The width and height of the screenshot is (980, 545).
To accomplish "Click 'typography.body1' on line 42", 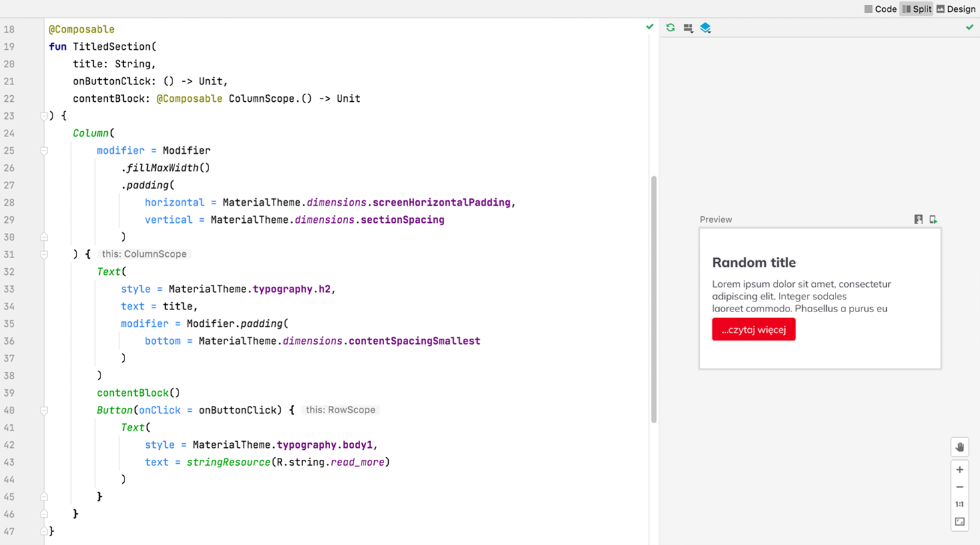I will [x=325, y=445].
